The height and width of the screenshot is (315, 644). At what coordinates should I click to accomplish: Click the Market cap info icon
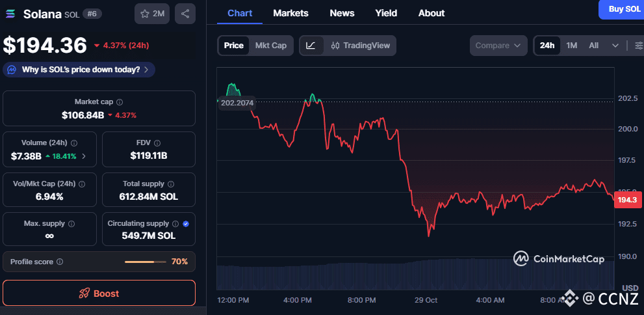pos(120,102)
